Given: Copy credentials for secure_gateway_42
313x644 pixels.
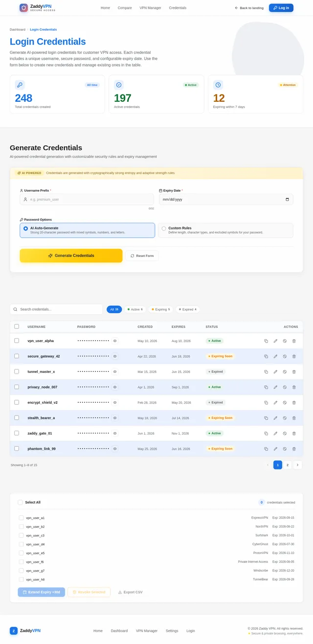Looking at the screenshot, I should [266, 356].
